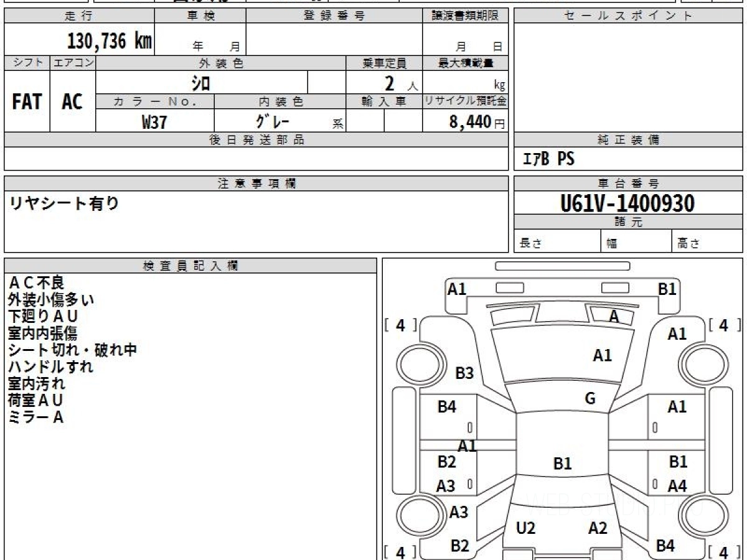
Task: Select the note 外装小傷多い
Action: [x=51, y=299]
